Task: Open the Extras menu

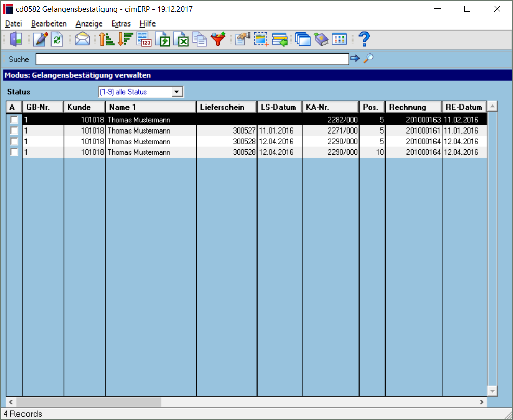Action: [x=121, y=23]
